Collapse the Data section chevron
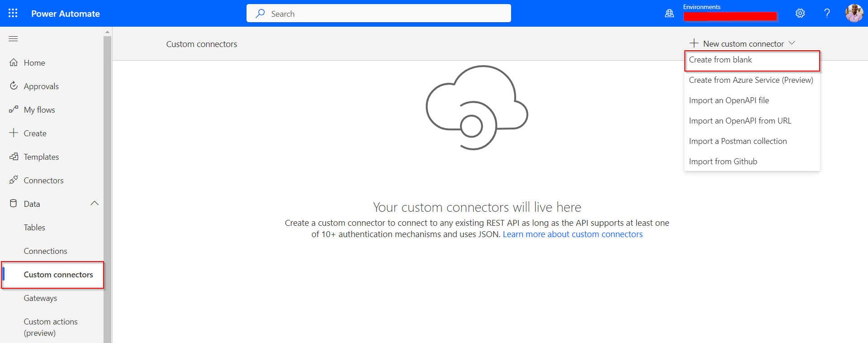 95,204
